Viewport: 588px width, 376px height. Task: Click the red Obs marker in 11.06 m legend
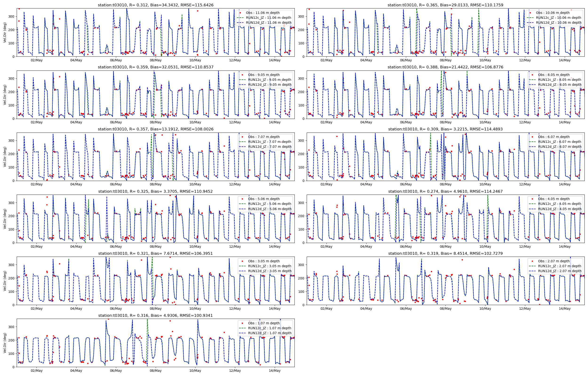pos(240,13)
